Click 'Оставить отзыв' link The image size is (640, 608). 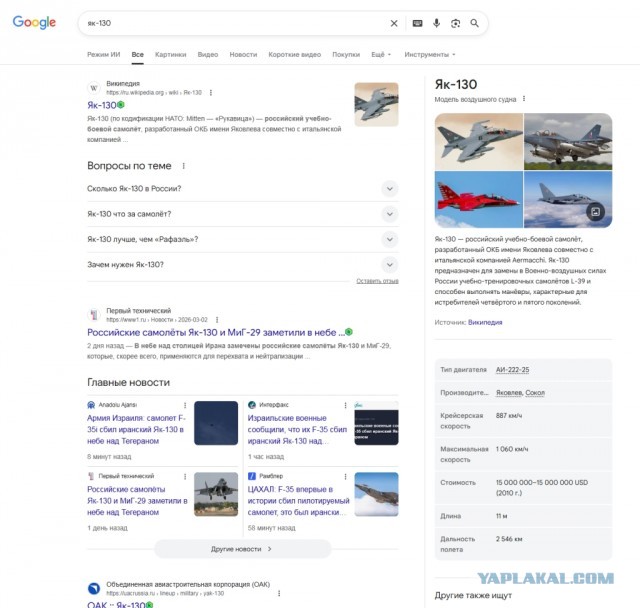pos(377,281)
